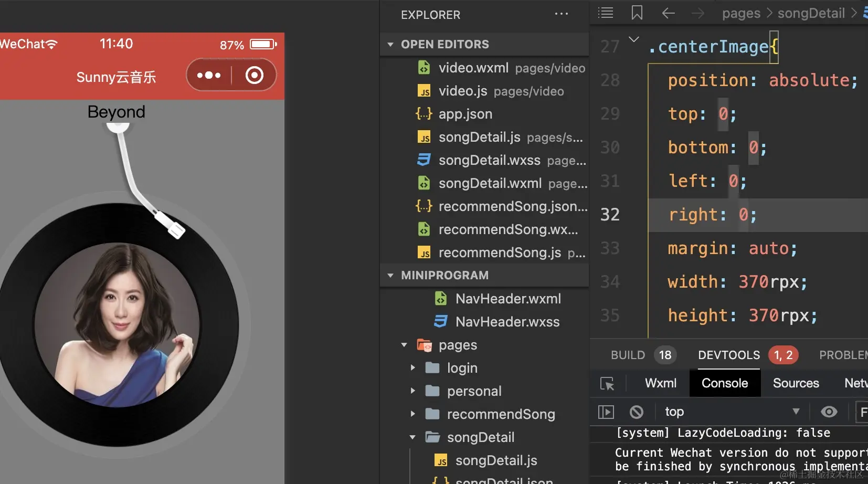Screen dimensions: 868x484
Task: Click the 'height: 370rpx;' code line
Action: [743, 315]
